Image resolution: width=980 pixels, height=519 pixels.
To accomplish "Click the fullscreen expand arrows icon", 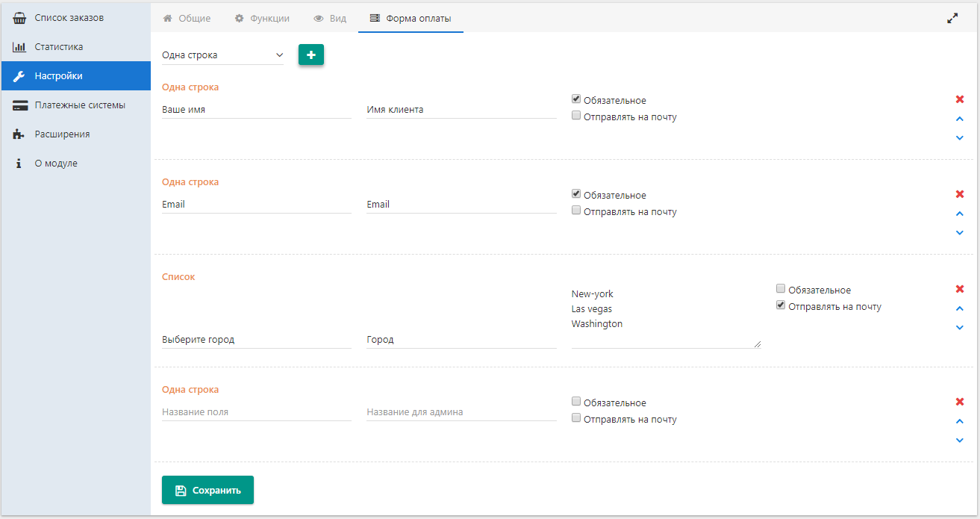I will (952, 19).
